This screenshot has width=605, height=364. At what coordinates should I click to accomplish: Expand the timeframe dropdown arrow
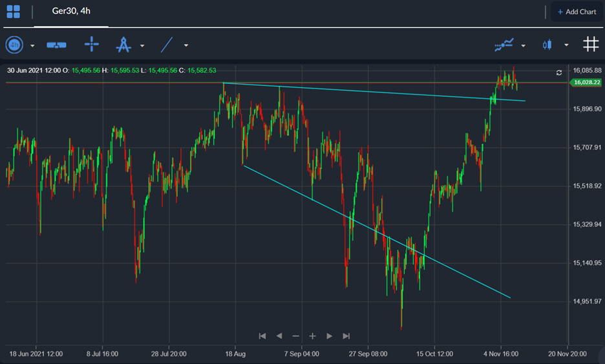click(32, 45)
